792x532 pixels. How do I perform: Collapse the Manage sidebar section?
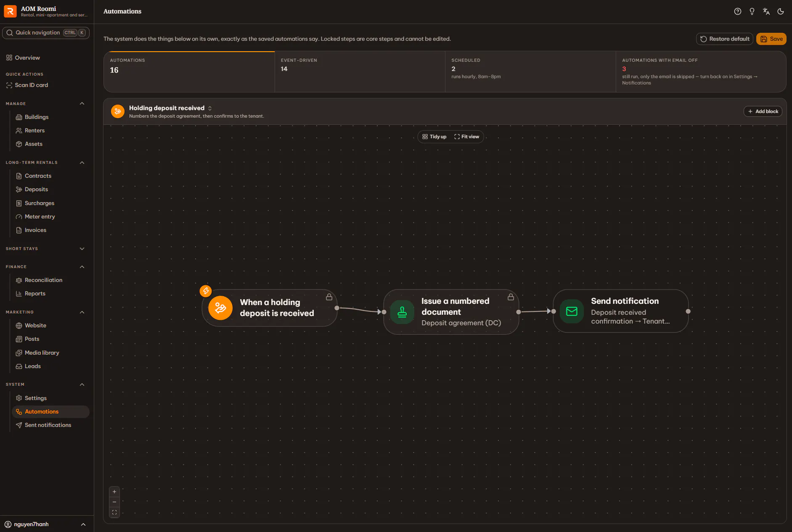[82, 103]
